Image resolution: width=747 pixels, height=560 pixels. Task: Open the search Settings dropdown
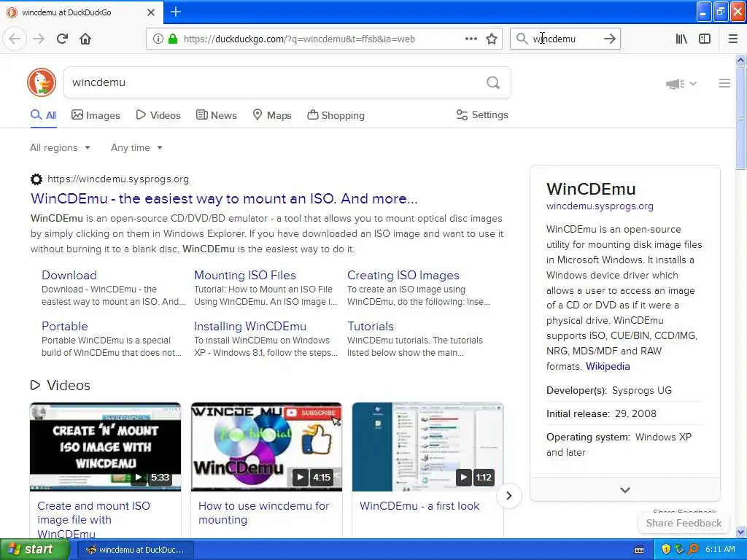pyautogui.click(x=482, y=114)
